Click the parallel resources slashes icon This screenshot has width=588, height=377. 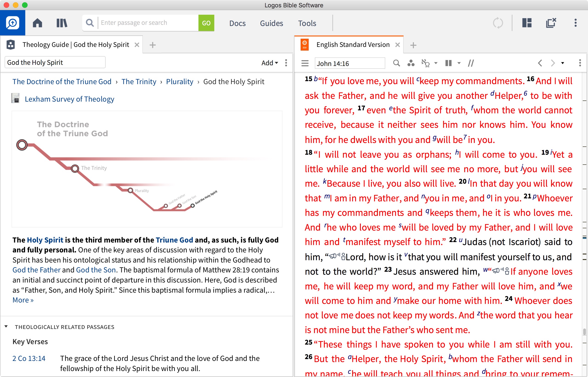(x=471, y=63)
